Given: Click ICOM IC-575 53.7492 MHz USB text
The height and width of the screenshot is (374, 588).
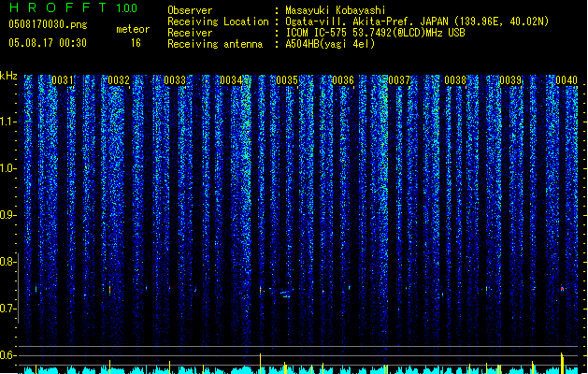Looking at the screenshot, I should point(376,33).
